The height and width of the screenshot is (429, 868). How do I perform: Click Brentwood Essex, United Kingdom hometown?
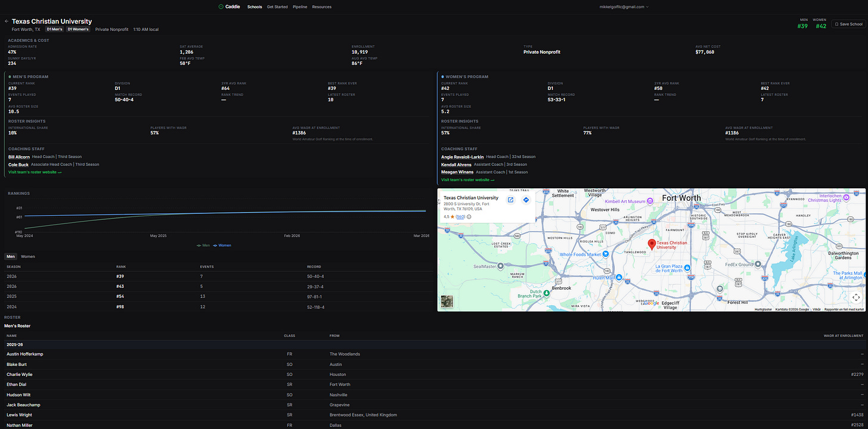pyautogui.click(x=363, y=415)
